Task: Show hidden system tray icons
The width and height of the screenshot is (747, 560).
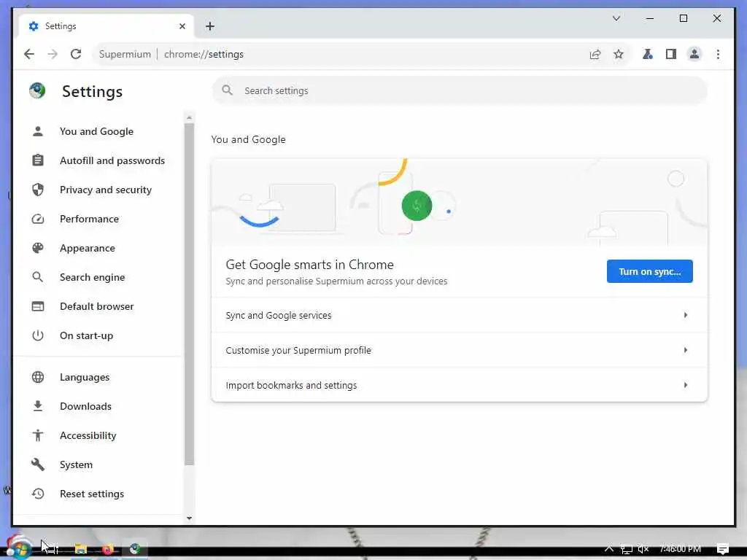Action: [x=609, y=548]
